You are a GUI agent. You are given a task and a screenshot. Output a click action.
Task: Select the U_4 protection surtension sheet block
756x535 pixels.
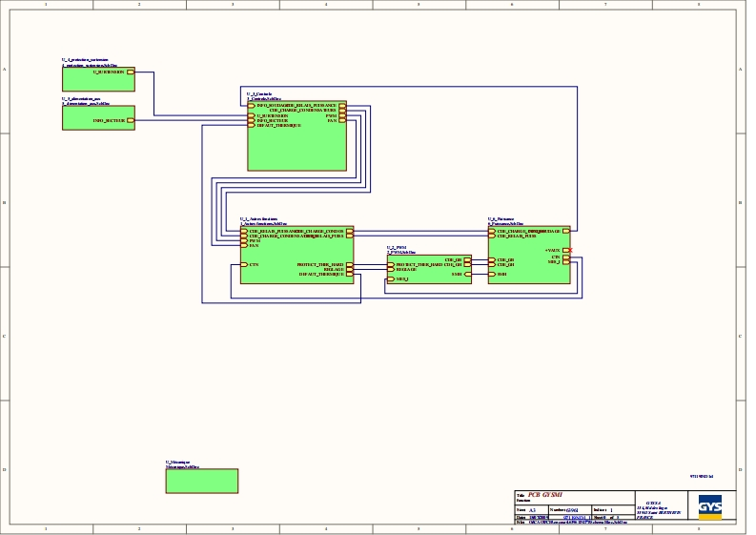[98, 79]
